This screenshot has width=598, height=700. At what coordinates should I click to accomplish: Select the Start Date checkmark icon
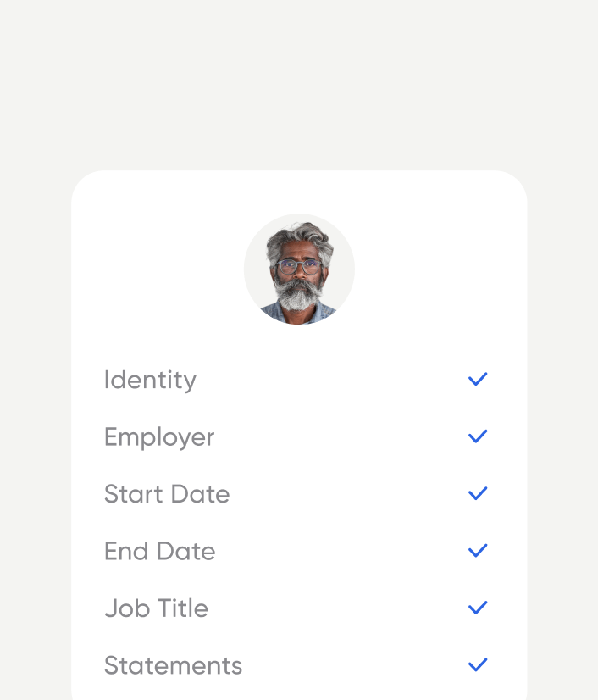click(x=477, y=493)
